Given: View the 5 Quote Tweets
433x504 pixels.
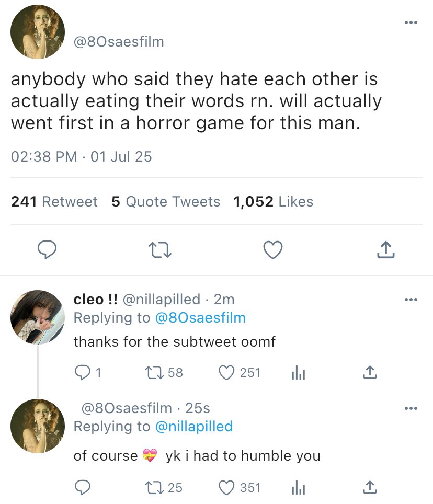Looking at the screenshot, I should pyautogui.click(x=166, y=202).
